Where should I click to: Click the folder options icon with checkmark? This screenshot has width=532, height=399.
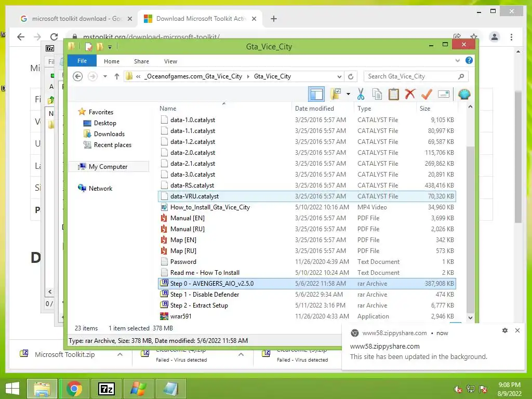tap(335, 94)
